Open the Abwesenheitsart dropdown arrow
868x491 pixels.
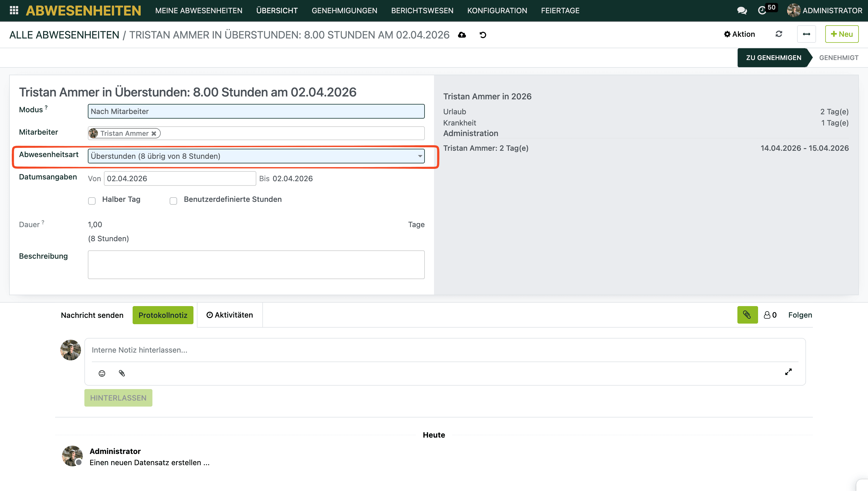click(x=420, y=156)
